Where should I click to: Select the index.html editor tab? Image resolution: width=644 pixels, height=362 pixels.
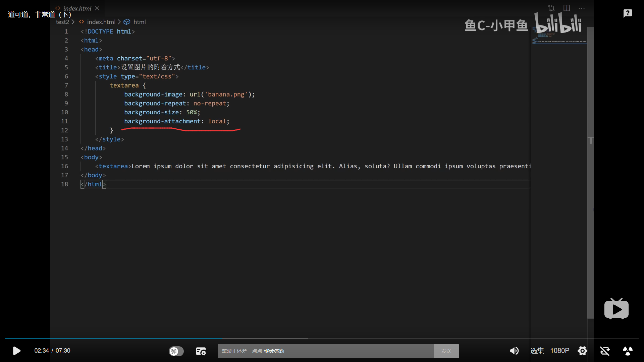[77, 8]
